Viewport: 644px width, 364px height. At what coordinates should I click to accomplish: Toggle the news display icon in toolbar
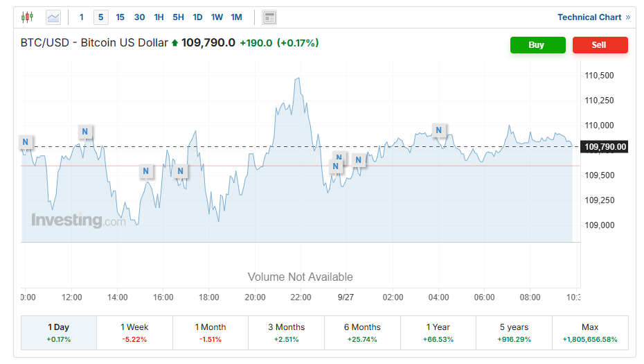tap(269, 17)
